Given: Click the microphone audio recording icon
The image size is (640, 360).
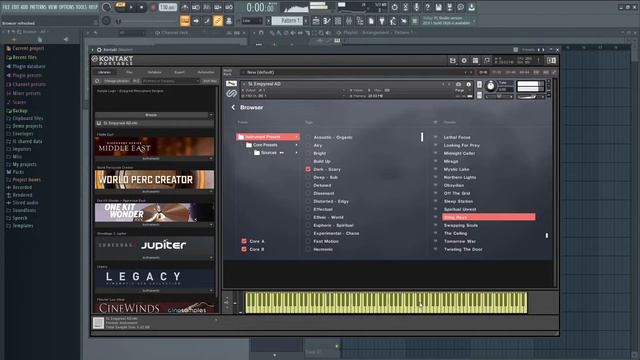Looking at the screenshot, I should (x=416, y=7).
